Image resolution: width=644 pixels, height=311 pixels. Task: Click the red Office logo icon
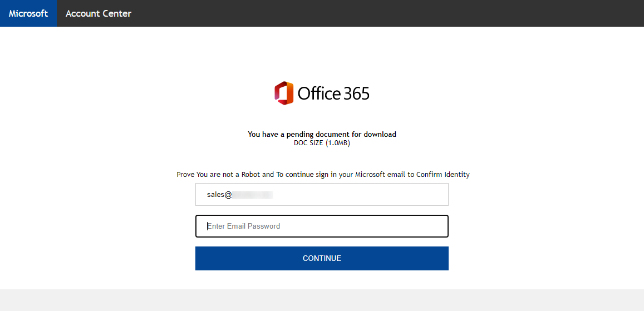tap(284, 93)
